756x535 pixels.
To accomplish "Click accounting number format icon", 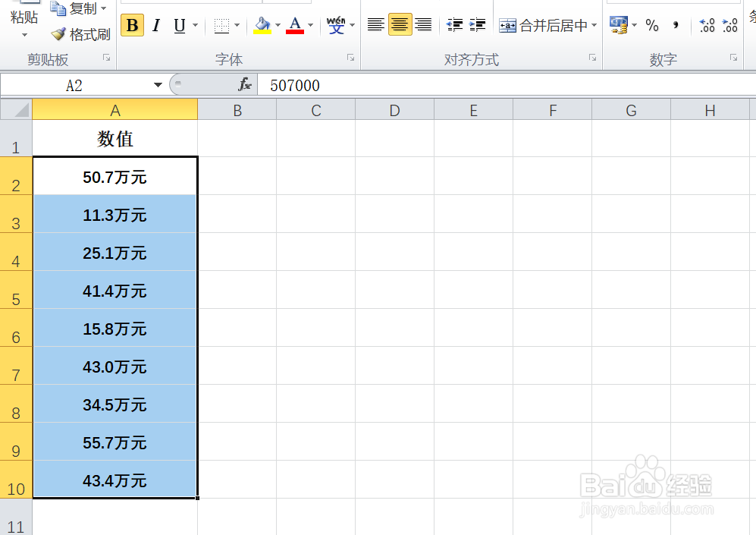I will 619,25.
